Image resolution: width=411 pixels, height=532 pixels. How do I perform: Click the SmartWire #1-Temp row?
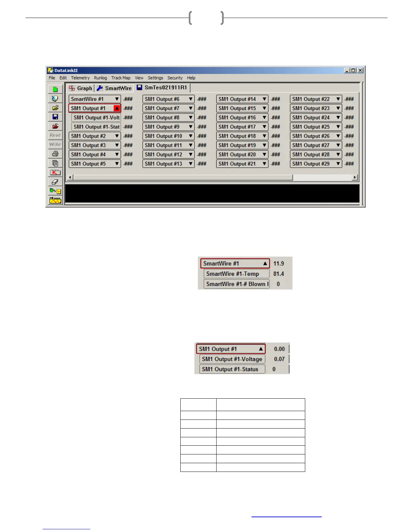click(x=236, y=274)
